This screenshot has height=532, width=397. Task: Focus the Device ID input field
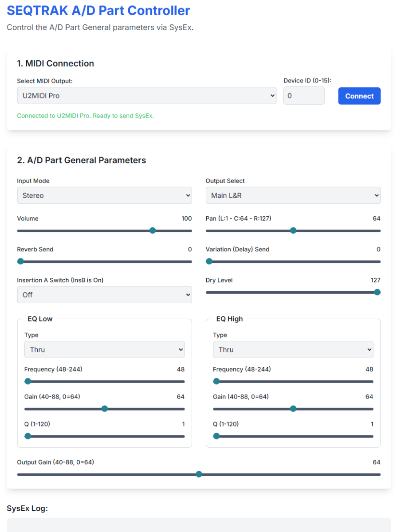(304, 96)
